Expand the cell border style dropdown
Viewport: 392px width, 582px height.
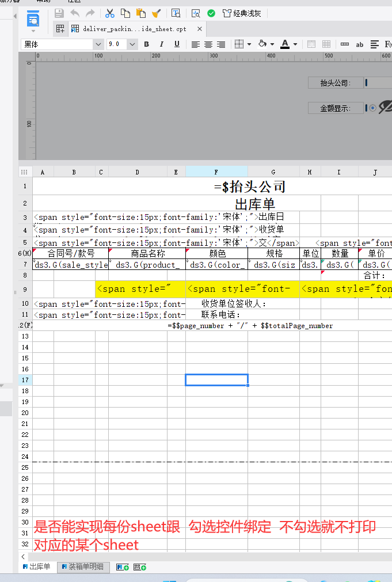point(249,44)
